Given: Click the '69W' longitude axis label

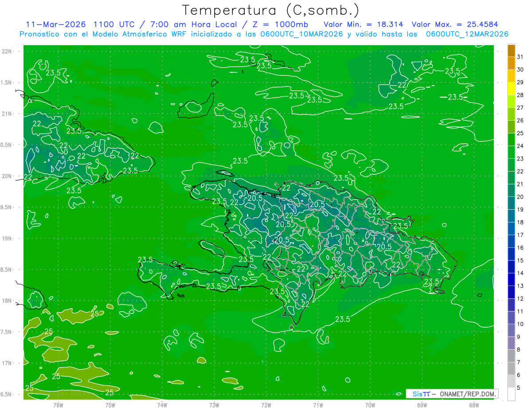Looking at the screenshot, I should [x=422, y=405].
